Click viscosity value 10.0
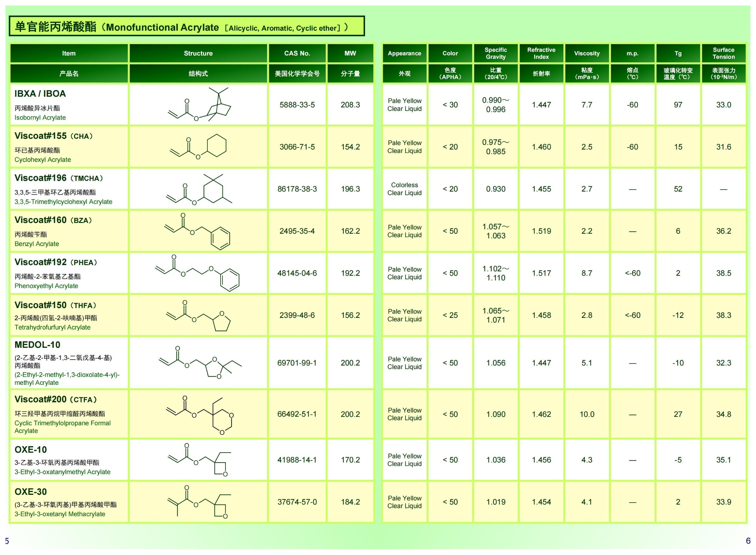The image size is (756, 555). click(587, 414)
